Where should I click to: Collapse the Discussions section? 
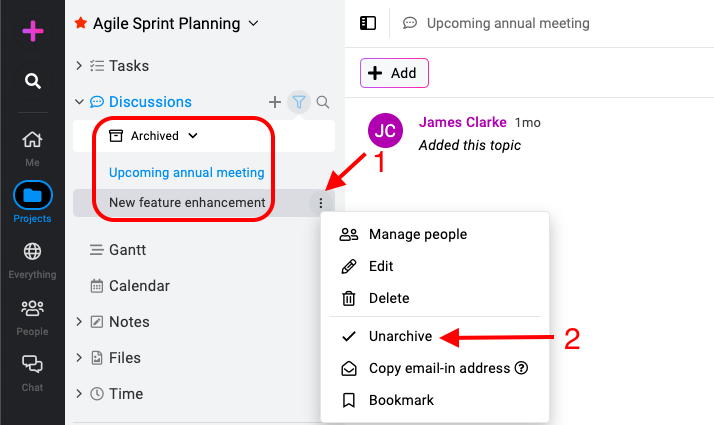(79, 102)
